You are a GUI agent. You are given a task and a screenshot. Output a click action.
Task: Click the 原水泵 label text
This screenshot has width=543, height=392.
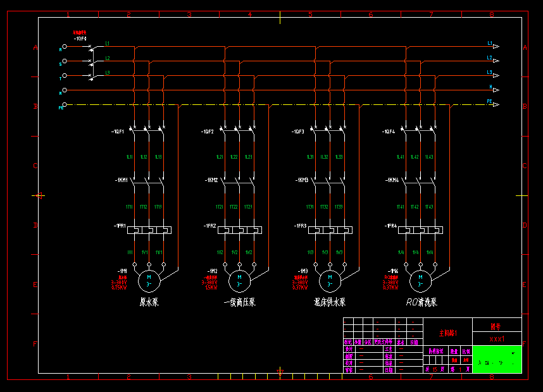point(149,302)
